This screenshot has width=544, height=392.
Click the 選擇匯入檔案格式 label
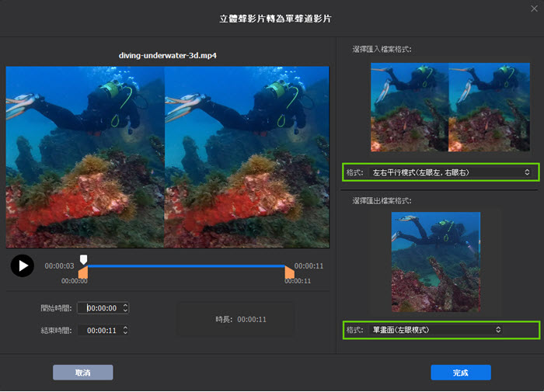pyautogui.click(x=382, y=49)
